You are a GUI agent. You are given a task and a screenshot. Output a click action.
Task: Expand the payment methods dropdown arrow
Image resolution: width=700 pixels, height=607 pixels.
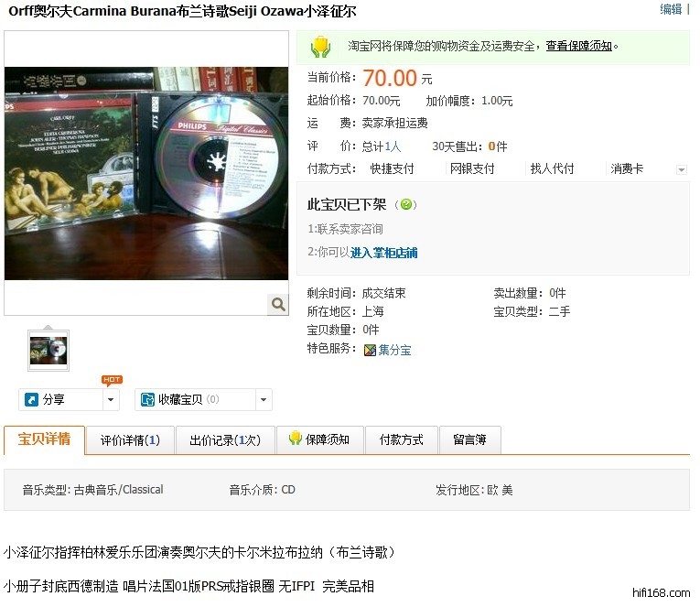coord(682,169)
